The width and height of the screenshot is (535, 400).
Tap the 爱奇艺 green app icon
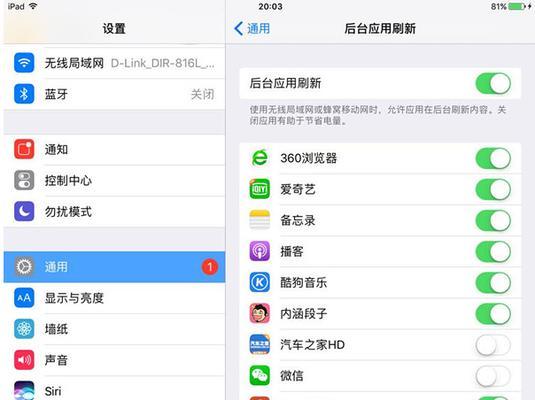coord(260,189)
